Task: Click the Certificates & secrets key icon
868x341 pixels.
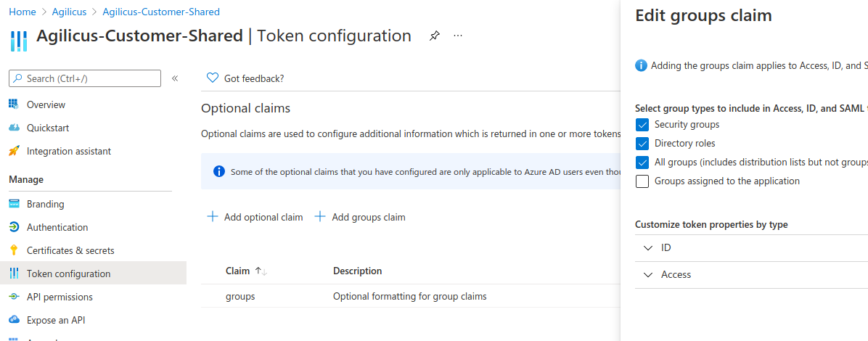Action: click(14, 250)
